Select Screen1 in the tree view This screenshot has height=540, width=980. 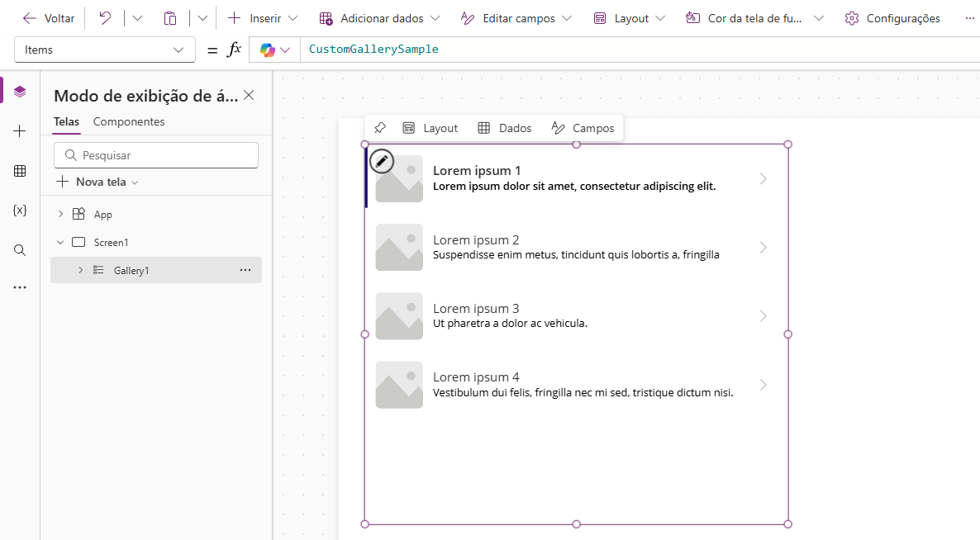tap(112, 242)
